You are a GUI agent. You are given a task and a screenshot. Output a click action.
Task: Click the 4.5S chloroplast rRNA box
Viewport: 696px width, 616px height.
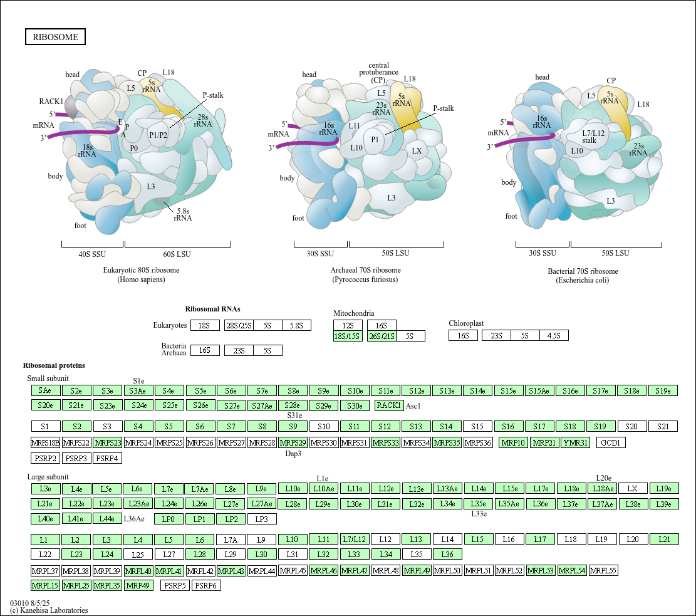coord(554,336)
